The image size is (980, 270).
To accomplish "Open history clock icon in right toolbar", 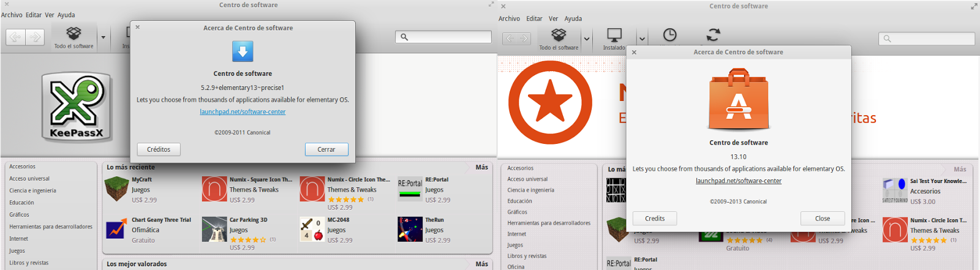I will [x=670, y=35].
